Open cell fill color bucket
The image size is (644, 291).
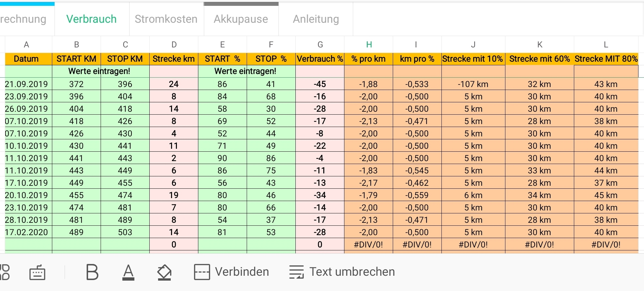tap(164, 272)
